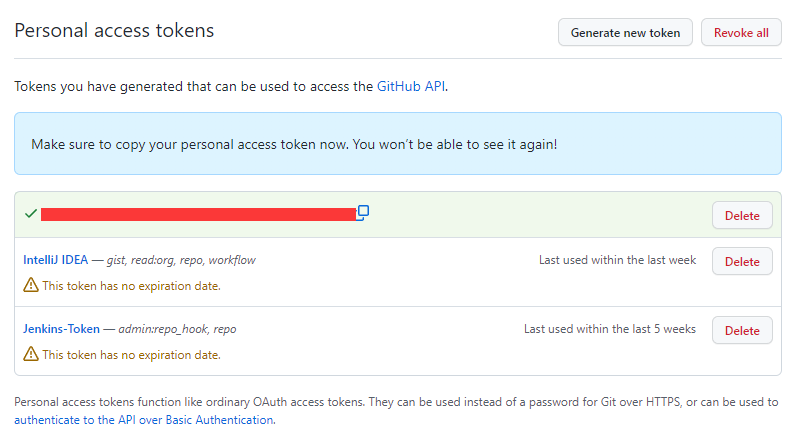
Task: Select the redacted red token string
Action: click(x=198, y=214)
